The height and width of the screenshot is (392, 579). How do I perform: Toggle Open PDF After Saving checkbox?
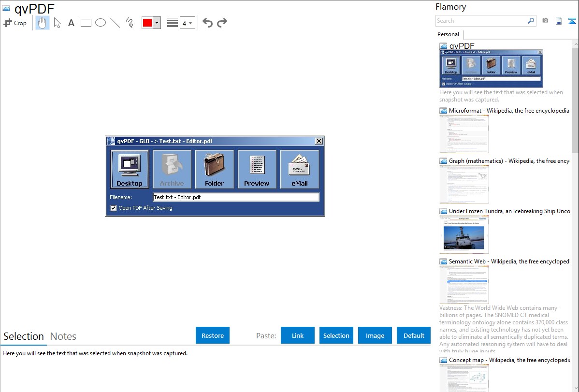[114, 208]
